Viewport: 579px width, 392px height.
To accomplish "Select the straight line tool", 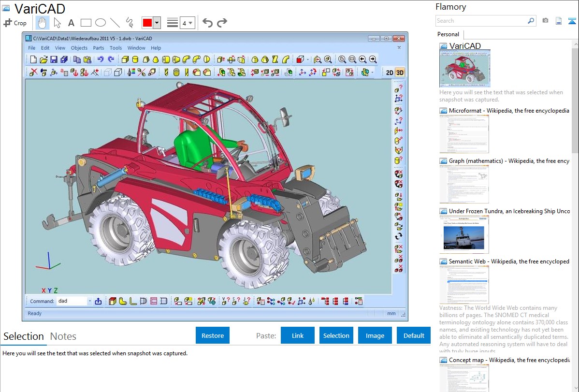I will (115, 23).
